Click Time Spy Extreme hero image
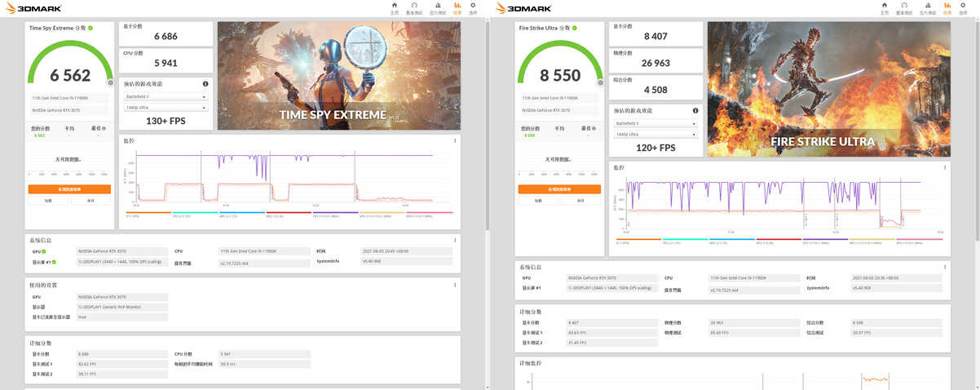 pyautogui.click(x=339, y=75)
